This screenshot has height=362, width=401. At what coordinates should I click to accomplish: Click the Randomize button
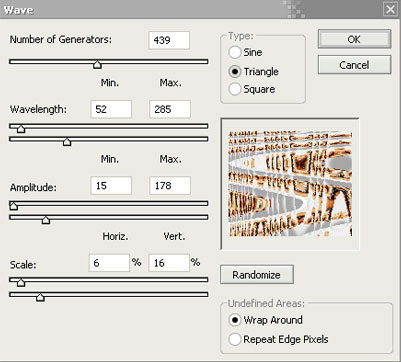click(257, 275)
